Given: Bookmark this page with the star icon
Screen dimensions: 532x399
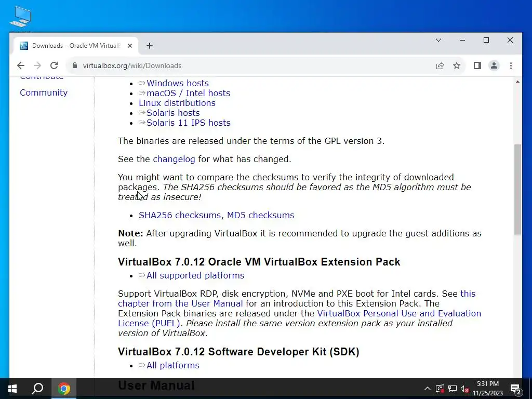Looking at the screenshot, I should (x=457, y=65).
